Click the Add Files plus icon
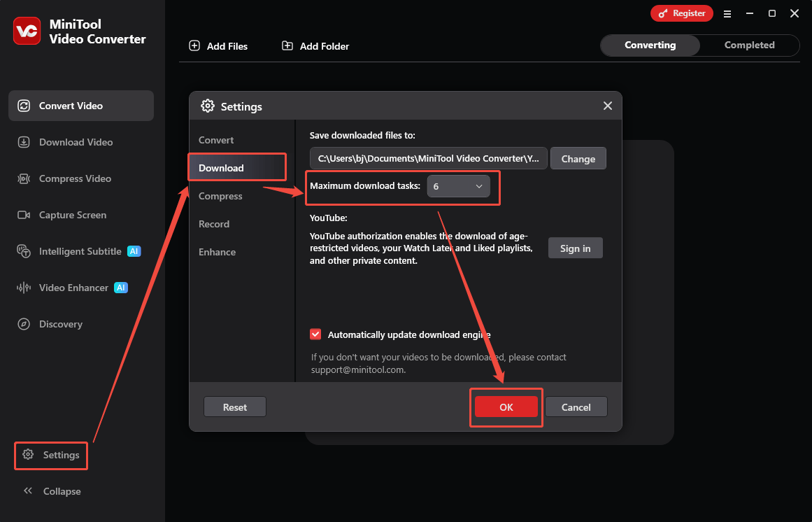 (194, 45)
